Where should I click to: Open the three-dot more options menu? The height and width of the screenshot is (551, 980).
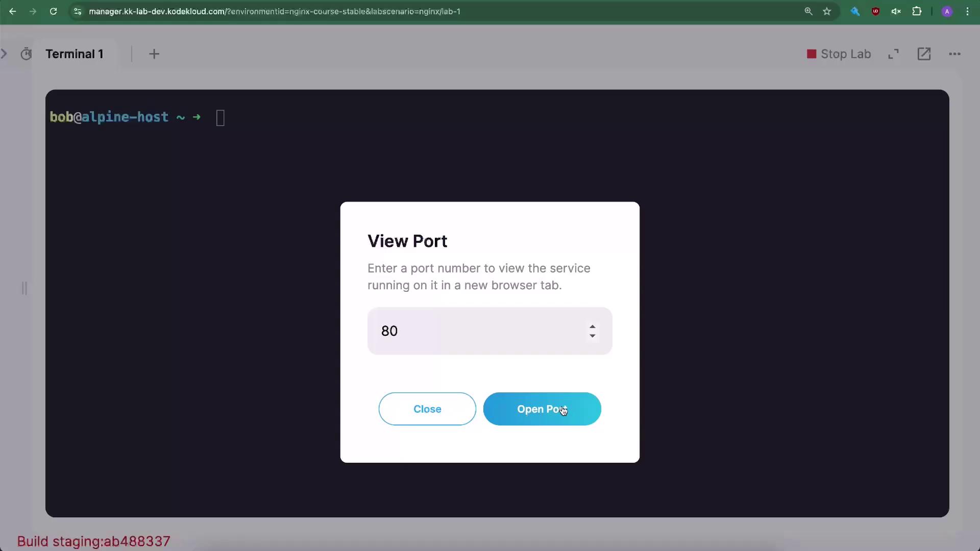[x=954, y=54]
